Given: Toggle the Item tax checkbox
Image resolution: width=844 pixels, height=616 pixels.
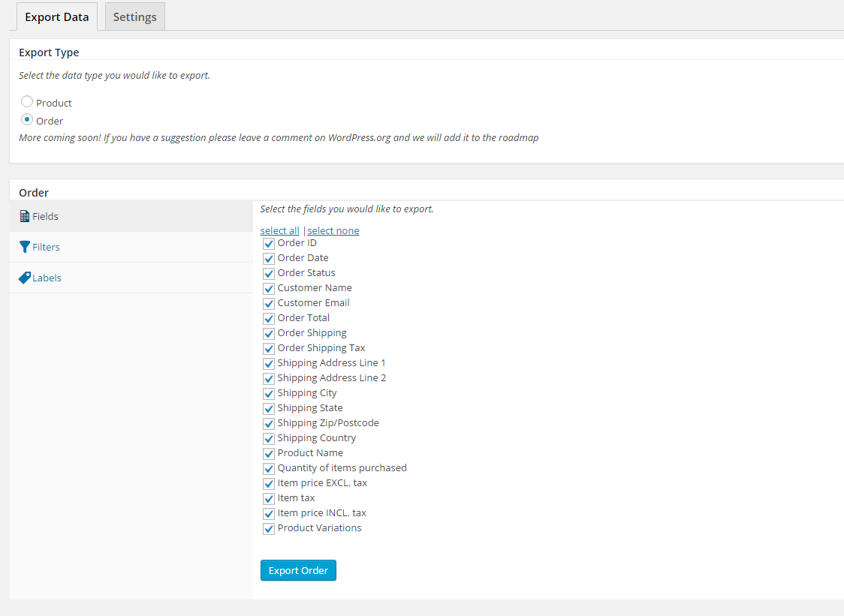Looking at the screenshot, I should click(x=269, y=499).
